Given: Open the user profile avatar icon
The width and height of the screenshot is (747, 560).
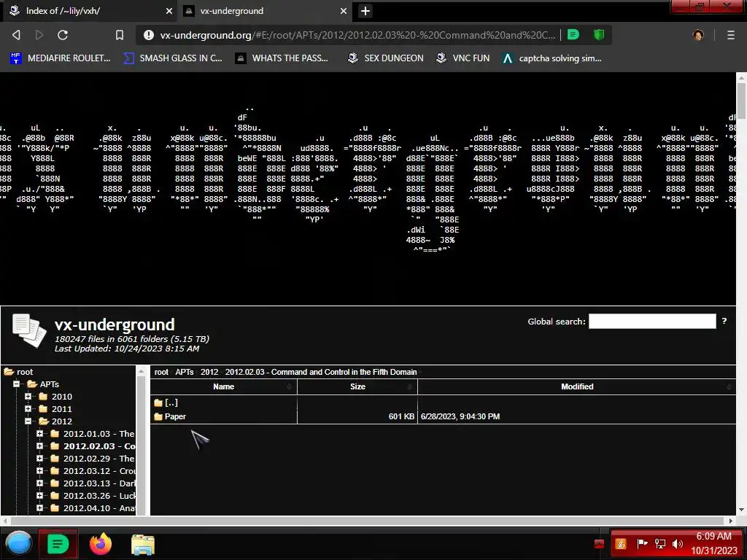Looking at the screenshot, I should coord(698,35).
